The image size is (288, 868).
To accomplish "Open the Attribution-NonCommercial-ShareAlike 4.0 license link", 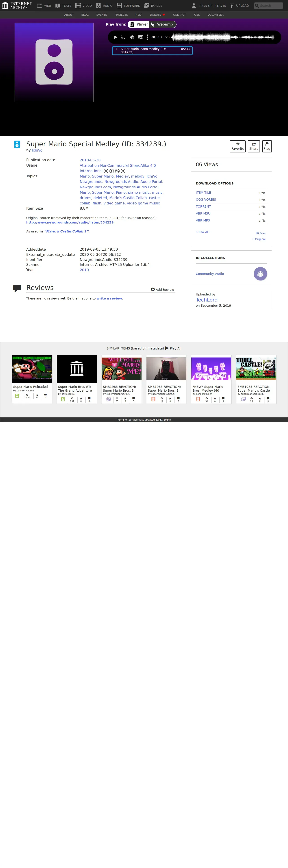I will (118, 168).
